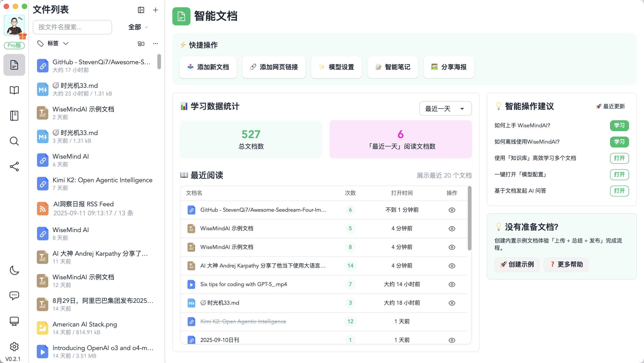Click the 智能文档 green document icon

click(181, 17)
